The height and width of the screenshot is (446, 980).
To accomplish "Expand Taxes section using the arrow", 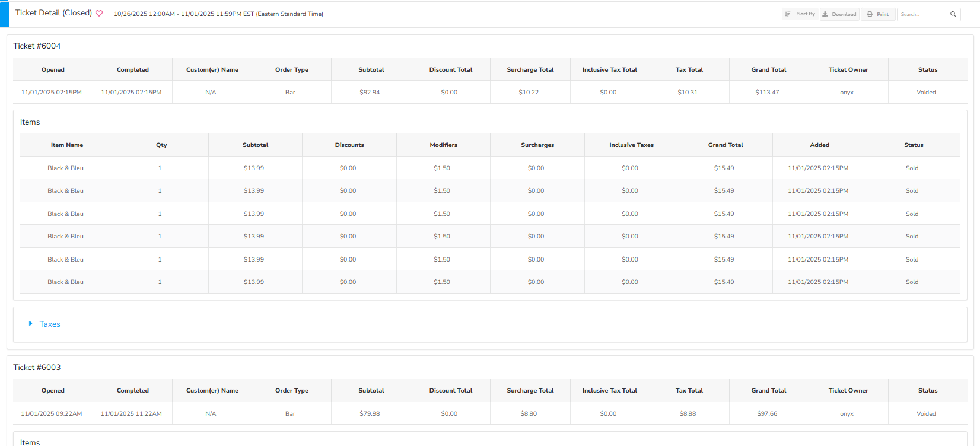I will tap(31, 324).
